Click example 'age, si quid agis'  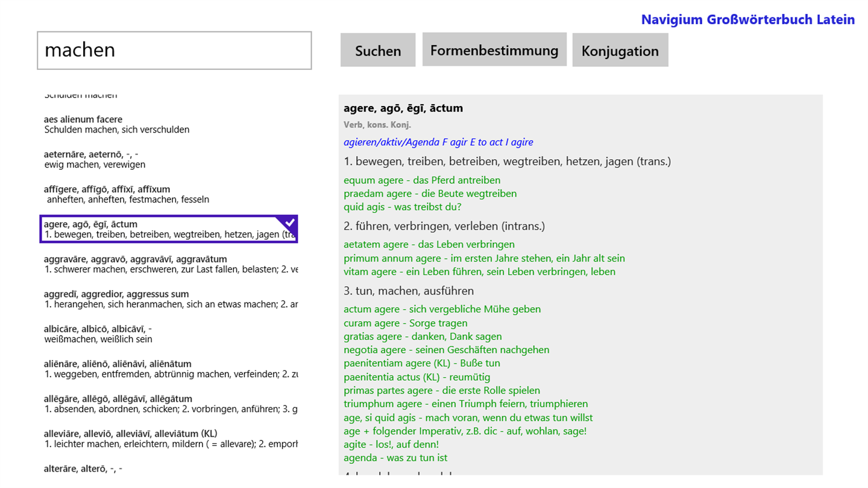tap(468, 418)
